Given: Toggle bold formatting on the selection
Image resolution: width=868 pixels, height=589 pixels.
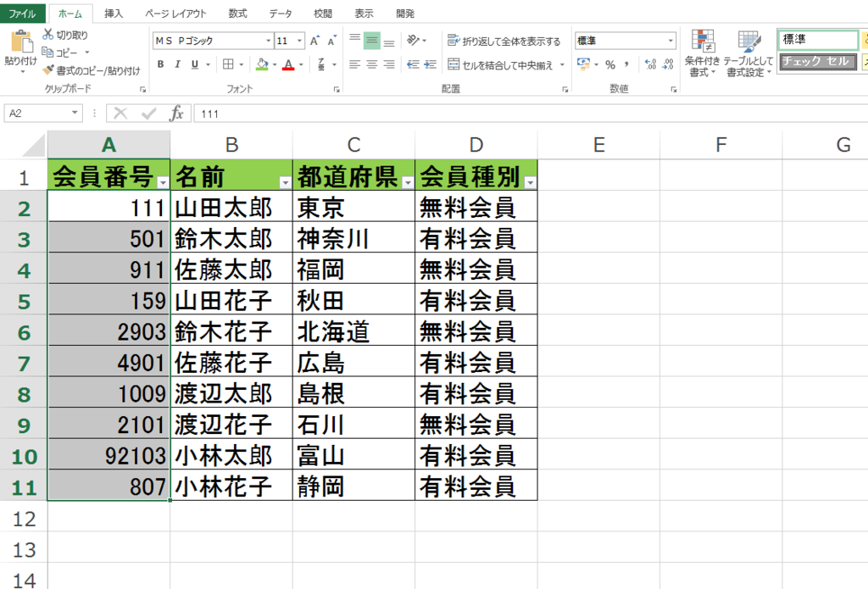Looking at the screenshot, I should point(160,64).
